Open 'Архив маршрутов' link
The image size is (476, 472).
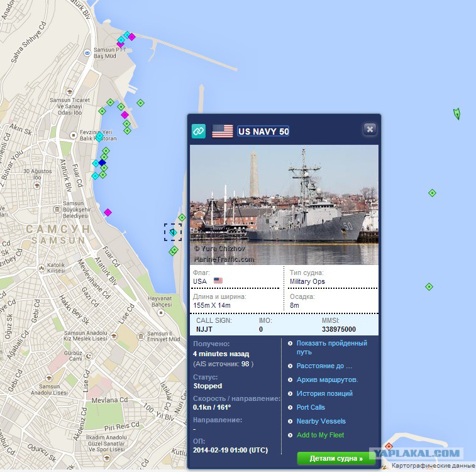327,379
